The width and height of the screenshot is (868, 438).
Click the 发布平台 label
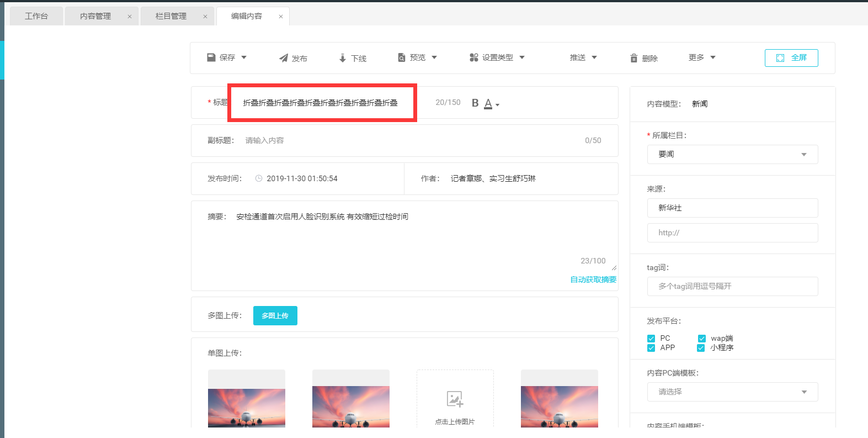[664, 321]
